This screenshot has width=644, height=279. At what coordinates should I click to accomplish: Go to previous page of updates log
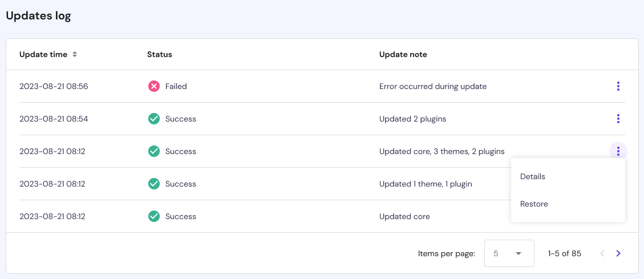pyautogui.click(x=602, y=253)
